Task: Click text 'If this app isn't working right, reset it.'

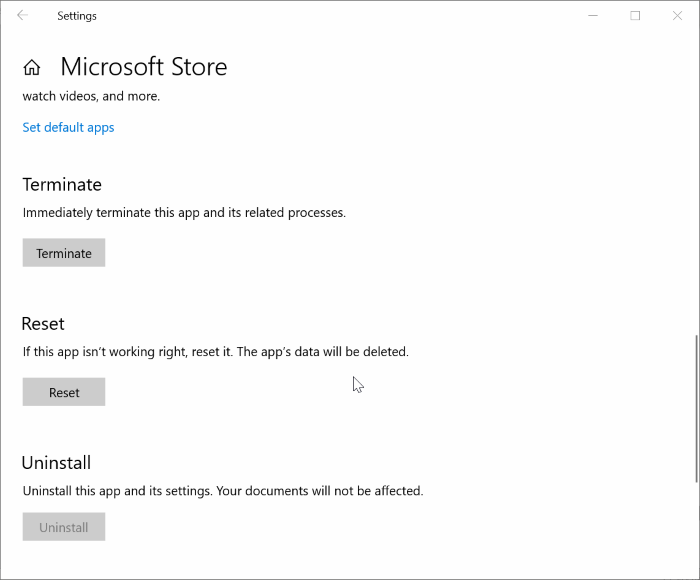Action: pyautogui.click(x=128, y=352)
